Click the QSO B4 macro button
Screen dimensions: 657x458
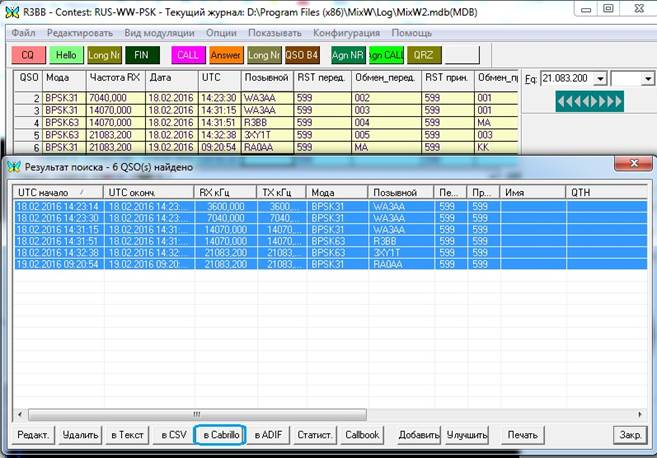(x=302, y=54)
